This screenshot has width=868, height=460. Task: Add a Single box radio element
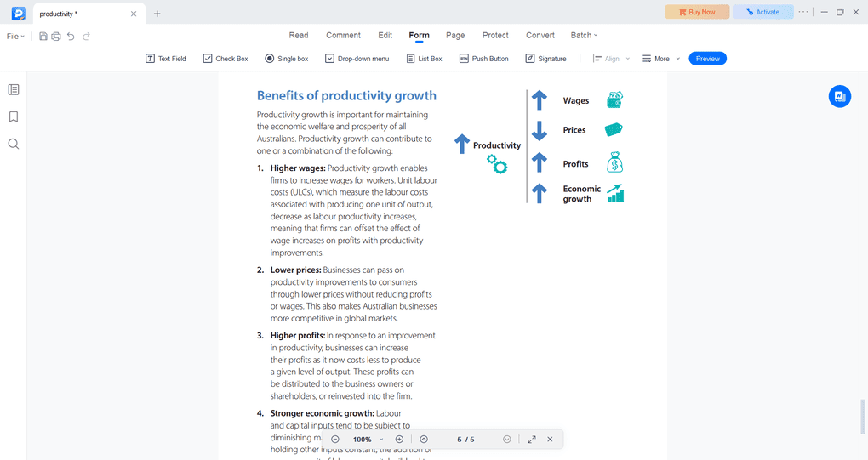coord(286,59)
